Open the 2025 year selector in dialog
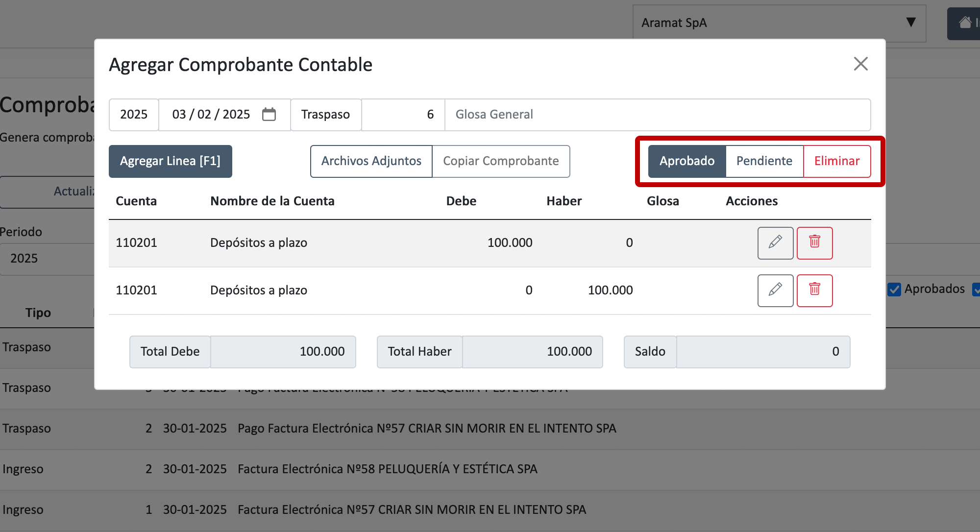 click(133, 115)
